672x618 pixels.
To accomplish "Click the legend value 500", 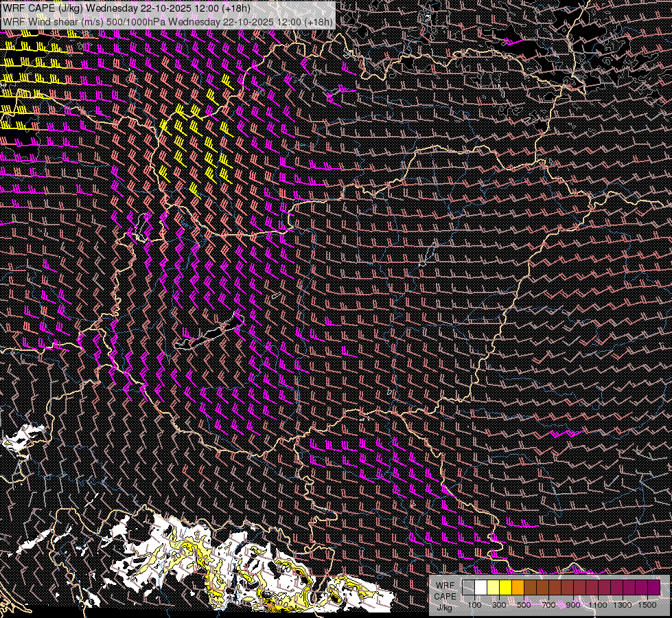I will pyautogui.click(x=524, y=605).
